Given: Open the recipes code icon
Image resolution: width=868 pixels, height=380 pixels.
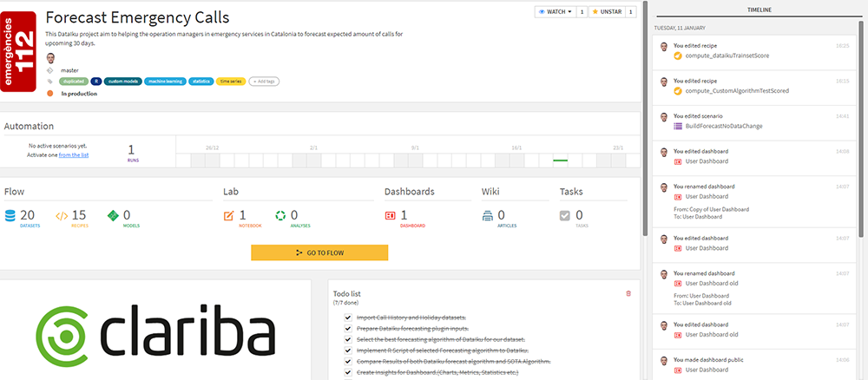Looking at the screenshot, I should pos(62,216).
